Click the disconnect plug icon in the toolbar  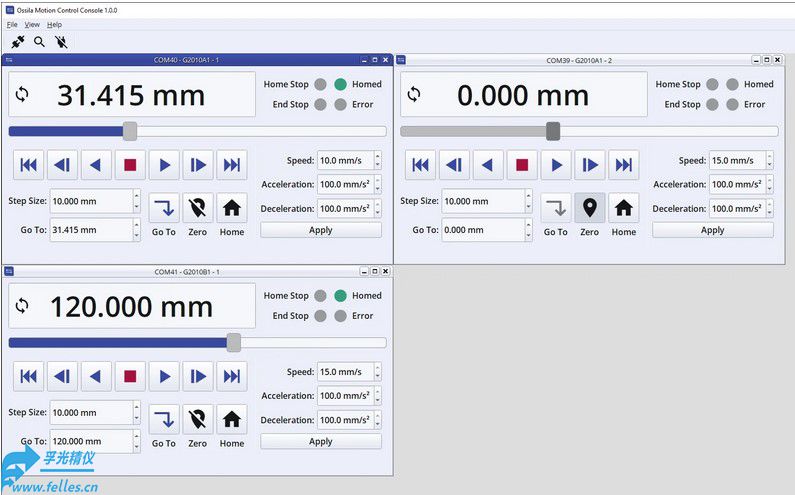(61, 42)
